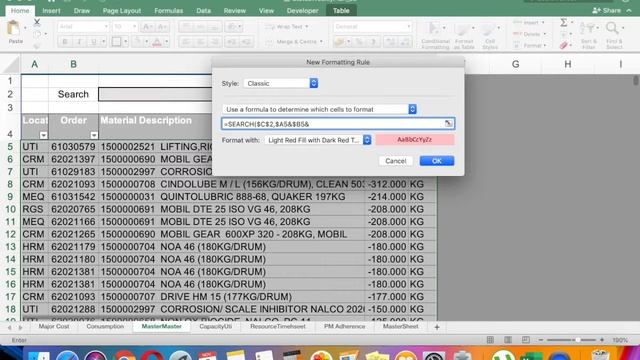Viewport: 640px width, 360px height.
Task: Click the Cut scissors icon
Action: pos(37,22)
